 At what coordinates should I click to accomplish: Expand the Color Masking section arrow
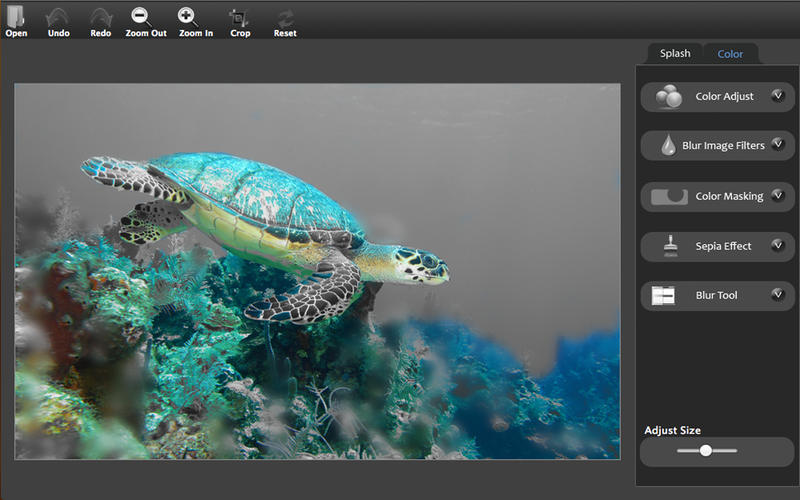pyautogui.click(x=777, y=196)
